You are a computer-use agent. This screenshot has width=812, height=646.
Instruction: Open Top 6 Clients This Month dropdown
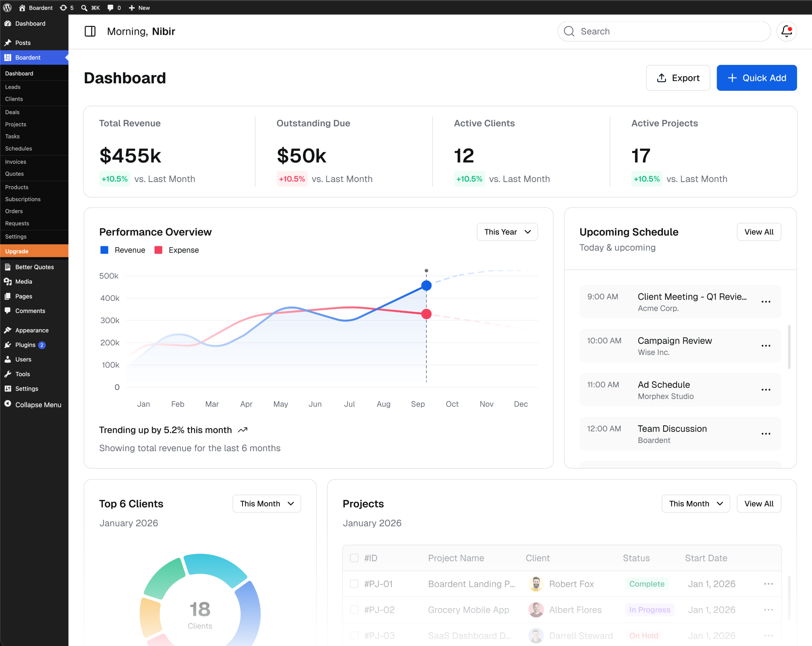point(267,504)
